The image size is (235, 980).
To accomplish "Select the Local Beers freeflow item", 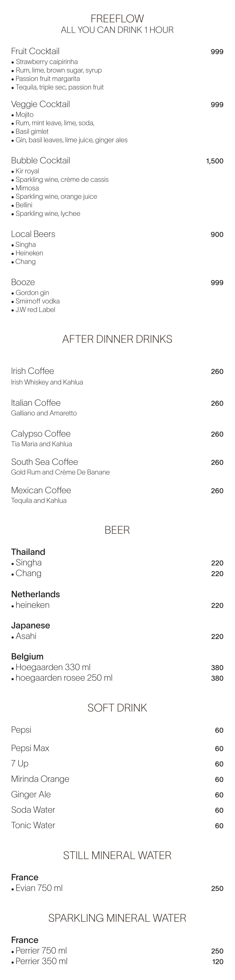I will tap(33, 234).
